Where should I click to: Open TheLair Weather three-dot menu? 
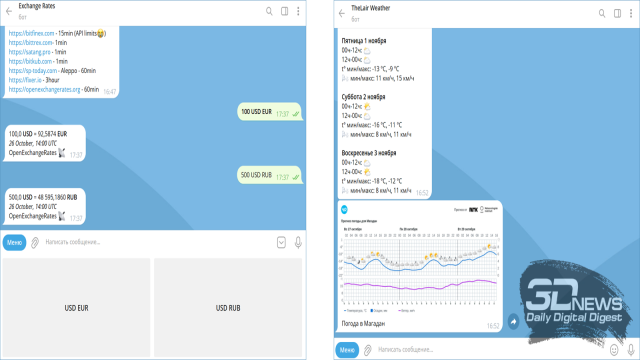tap(631, 13)
